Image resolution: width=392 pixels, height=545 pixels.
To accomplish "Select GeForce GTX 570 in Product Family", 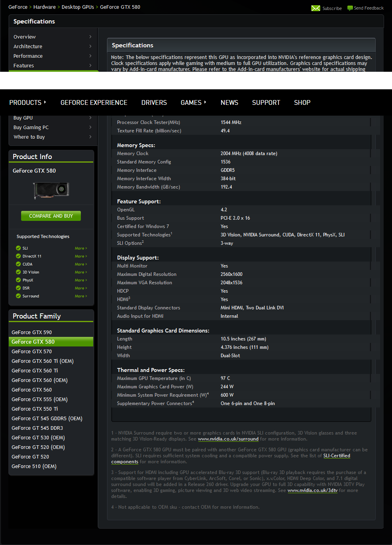I will click(31, 351).
